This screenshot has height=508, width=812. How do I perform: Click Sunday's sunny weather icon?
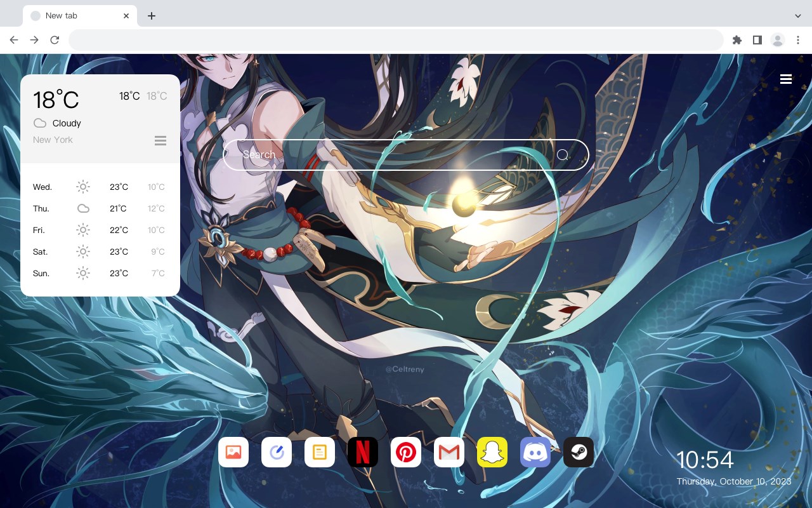pyautogui.click(x=83, y=273)
